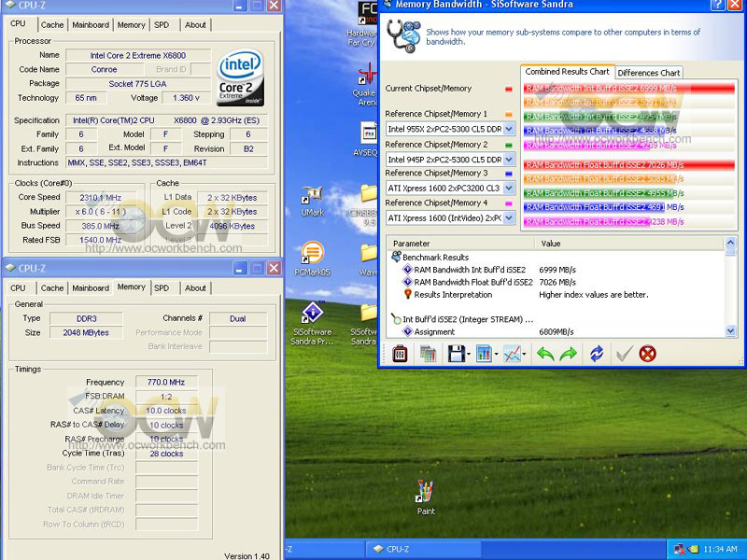Go forward with the green right arrow

[568, 354]
